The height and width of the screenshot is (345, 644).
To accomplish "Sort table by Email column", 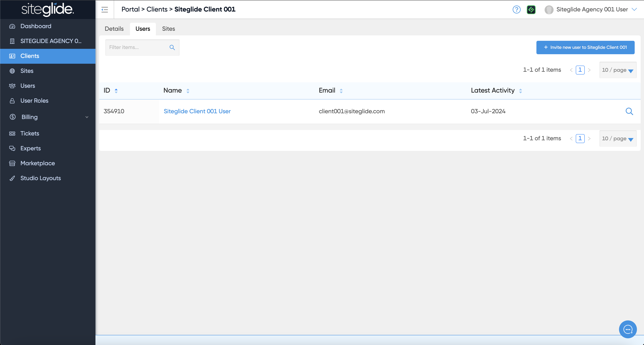I will [x=341, y=91].
